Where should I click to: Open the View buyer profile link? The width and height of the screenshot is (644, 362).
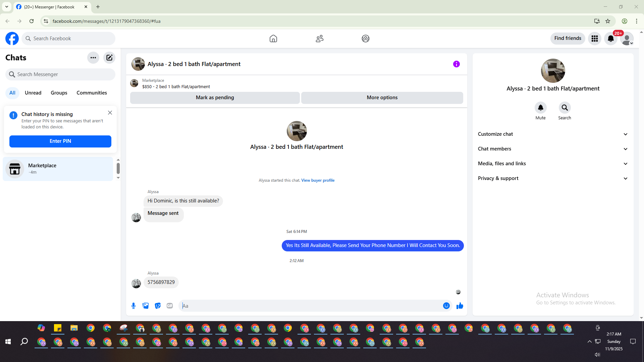(x=318, y=180)
